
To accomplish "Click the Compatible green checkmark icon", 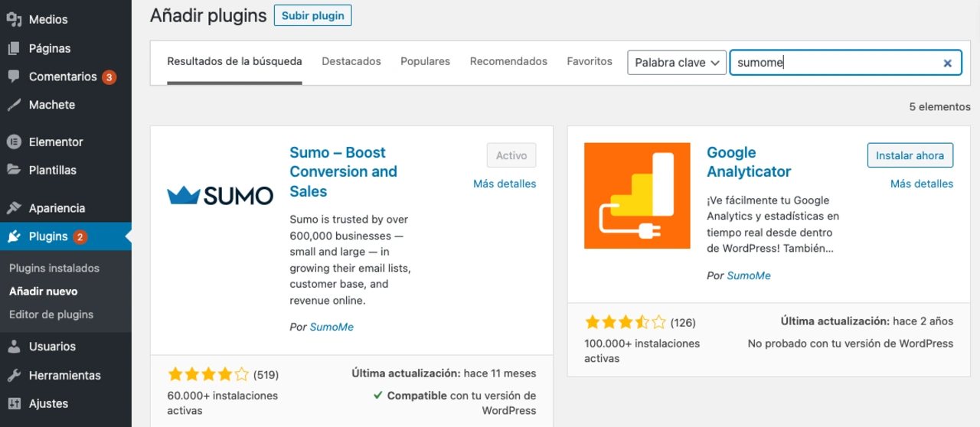I will [x=378, y=396].
